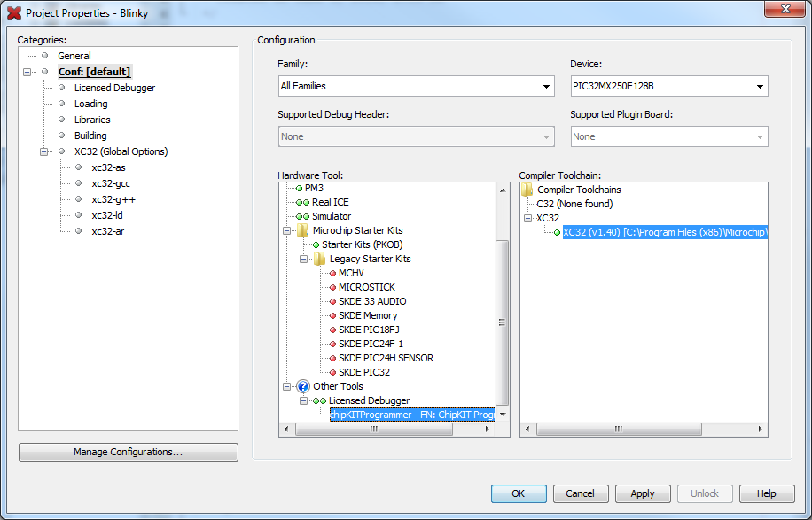Open the Building category settings

92,135
